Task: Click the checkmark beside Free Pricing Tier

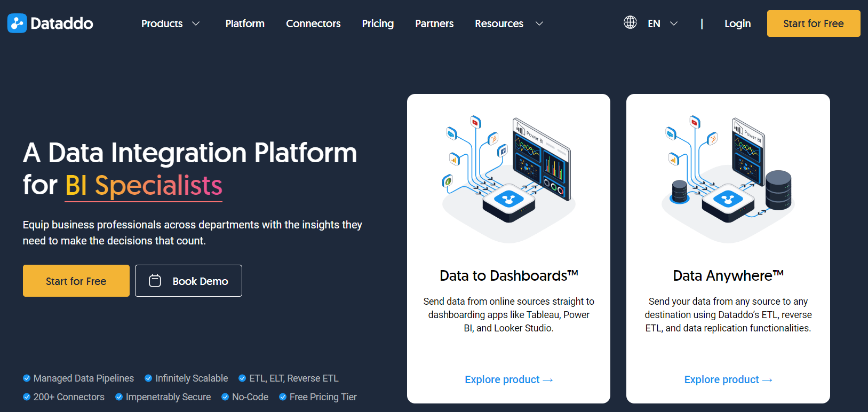Action: pyautogui.click(x=283, y=397)
